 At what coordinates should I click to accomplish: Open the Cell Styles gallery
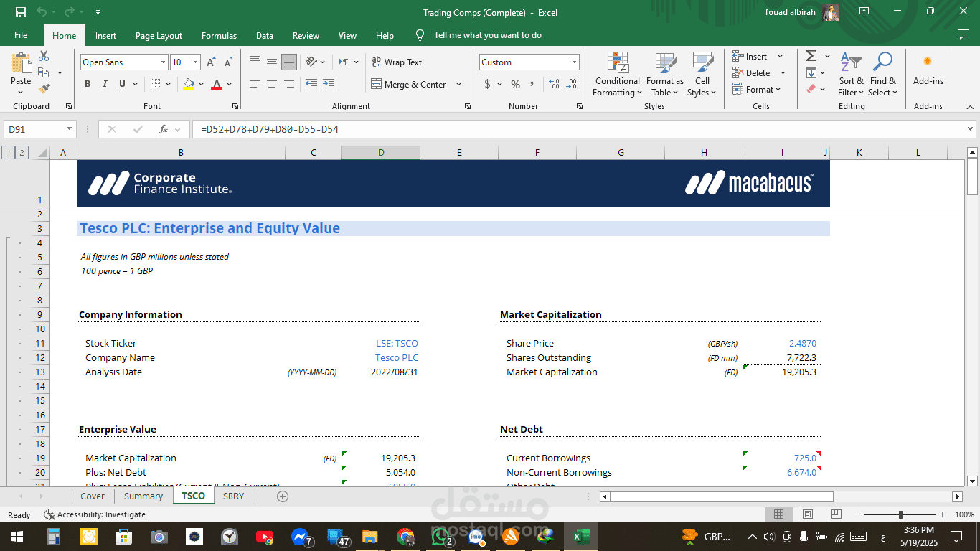[702, 75]
